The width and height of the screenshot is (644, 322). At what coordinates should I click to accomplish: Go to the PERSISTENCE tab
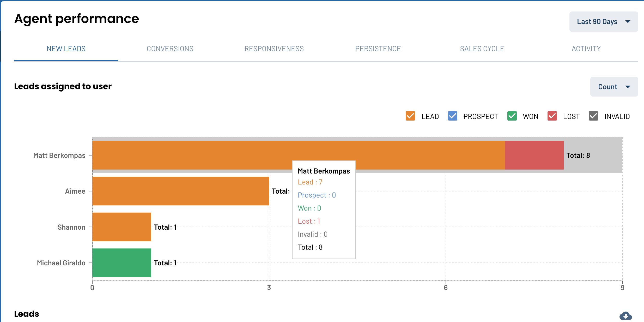[378, 49]
